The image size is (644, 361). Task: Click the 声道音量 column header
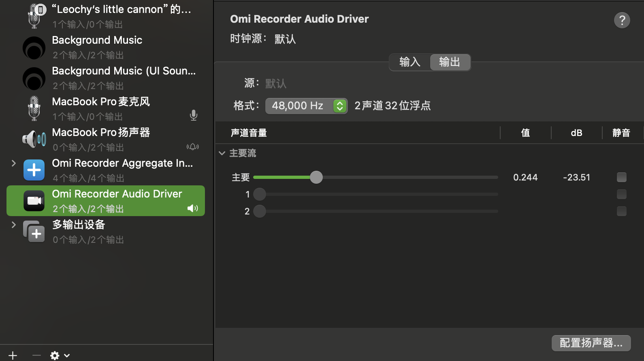click(x=249, y=133)
